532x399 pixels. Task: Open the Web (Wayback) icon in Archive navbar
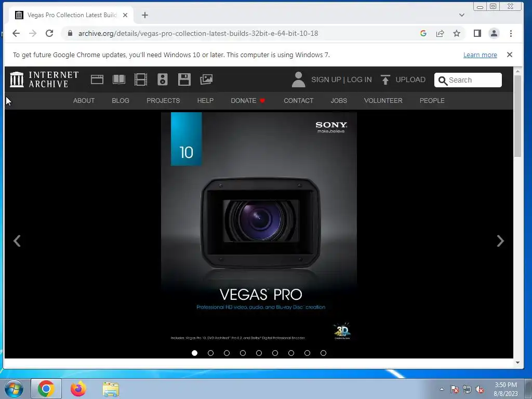[97, 79]
